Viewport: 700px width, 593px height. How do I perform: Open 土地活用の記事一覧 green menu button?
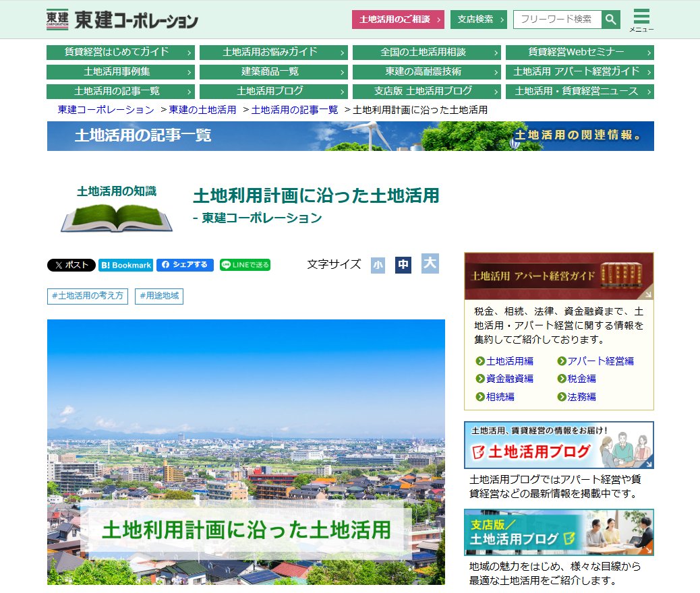click(121, 92)
